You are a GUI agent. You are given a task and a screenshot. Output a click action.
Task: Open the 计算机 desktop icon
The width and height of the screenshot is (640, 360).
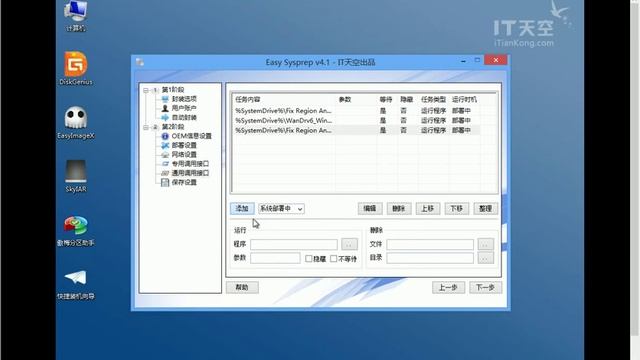click(76, 16)
